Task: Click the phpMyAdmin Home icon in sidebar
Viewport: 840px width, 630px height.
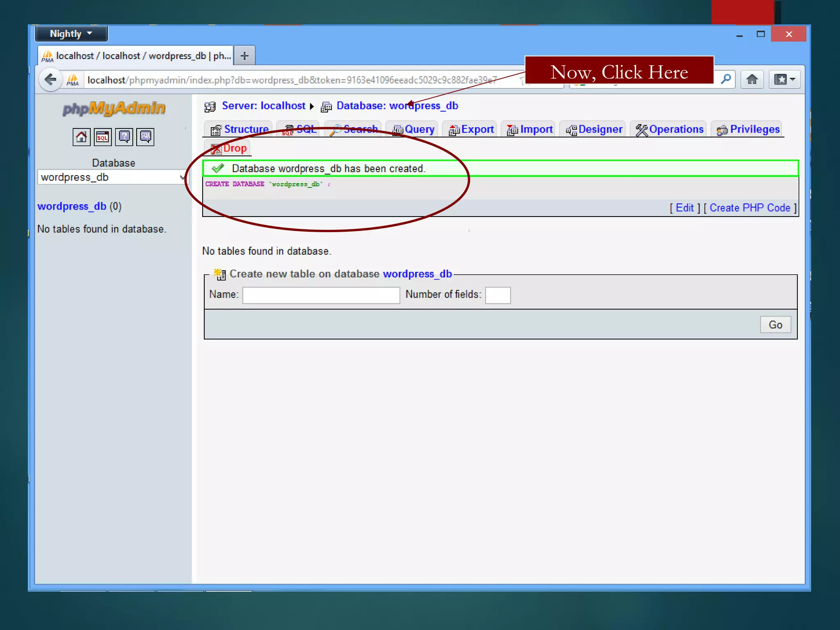Action: (81, 137)
